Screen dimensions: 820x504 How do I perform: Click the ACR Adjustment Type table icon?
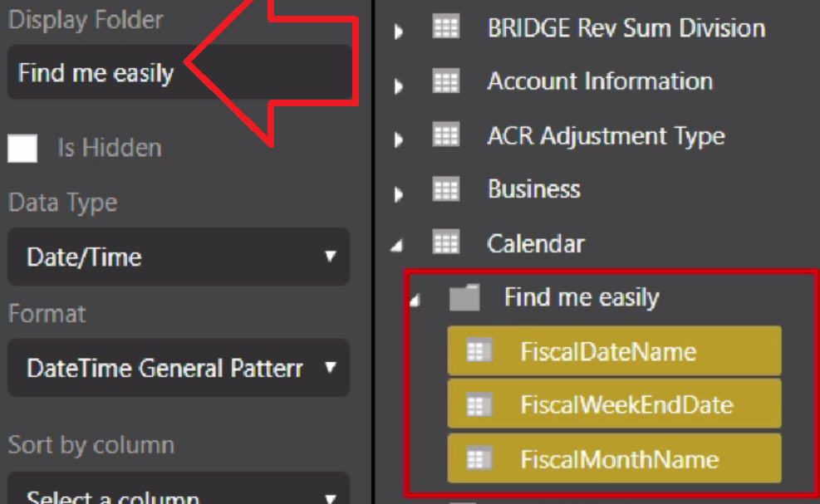[446, 135]
